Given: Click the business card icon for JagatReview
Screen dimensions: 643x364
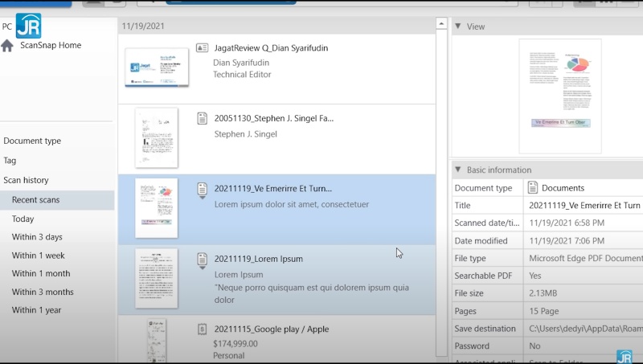Looking at the screenshot, I should [x=203, y=48].
